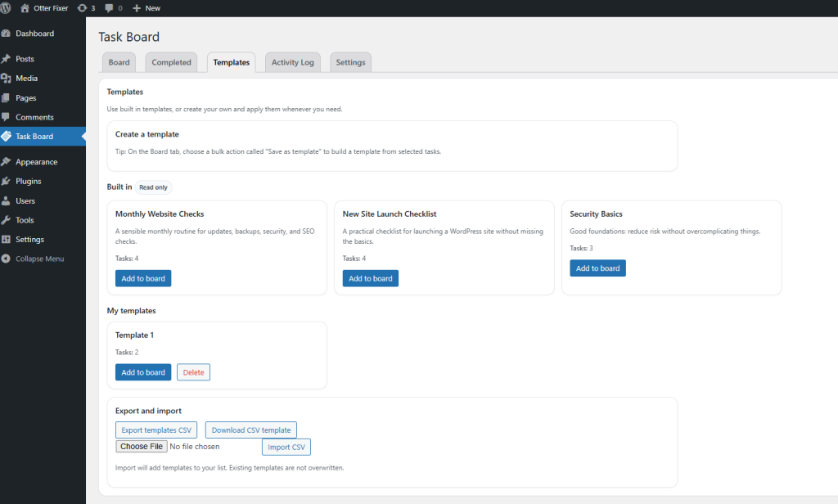Click Export templates CSV
Image resolution: width=838 pixels, height=504 pixels.
pyautogui.click(x=155, y=430)
